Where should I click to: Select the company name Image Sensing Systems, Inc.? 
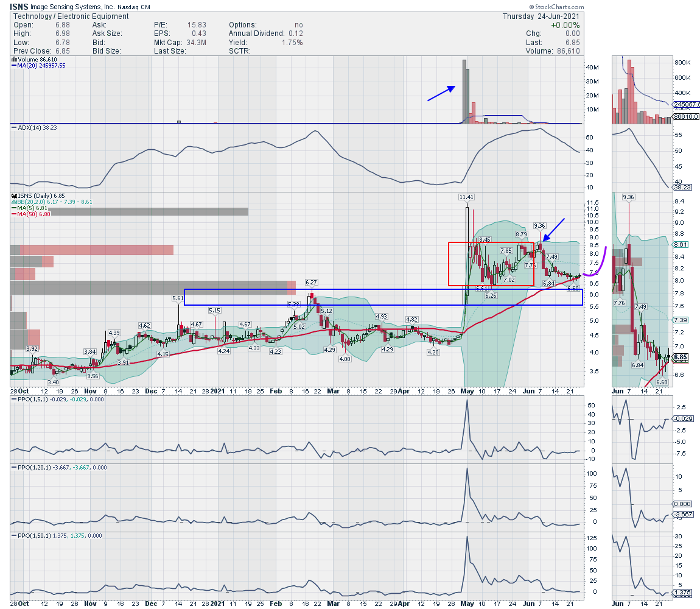click(72, 7)
